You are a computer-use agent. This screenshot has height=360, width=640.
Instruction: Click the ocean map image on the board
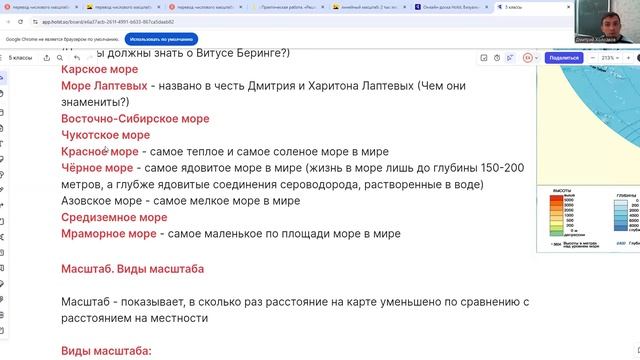(588, 125)
